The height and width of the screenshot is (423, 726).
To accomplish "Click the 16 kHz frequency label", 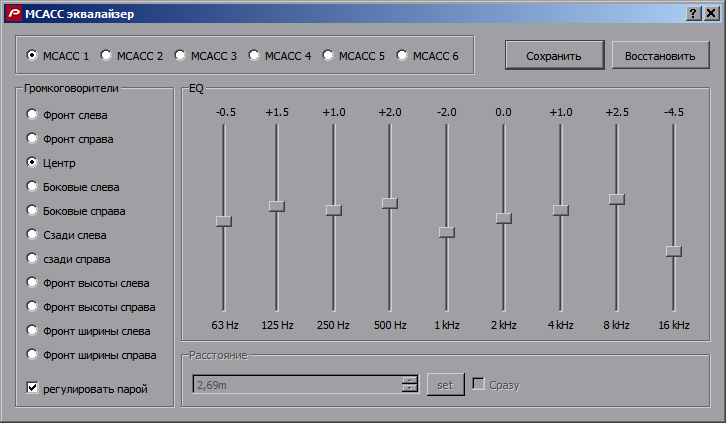I will 674,325.
